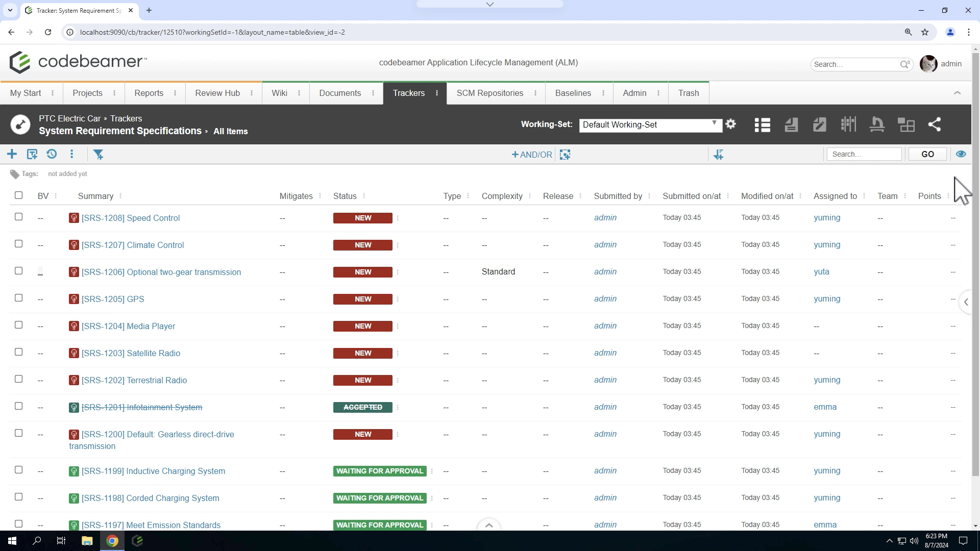Click the GO search button
The width and height of the screenshot is (980, 551).
928,154
